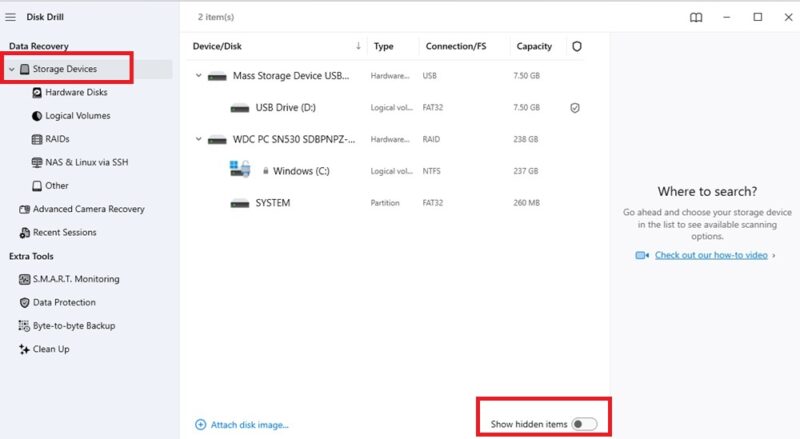Image resolution: width=800 pixels, height=439 pixels.
Task: Click the Attach disk image link
Action: pos(249,425)
